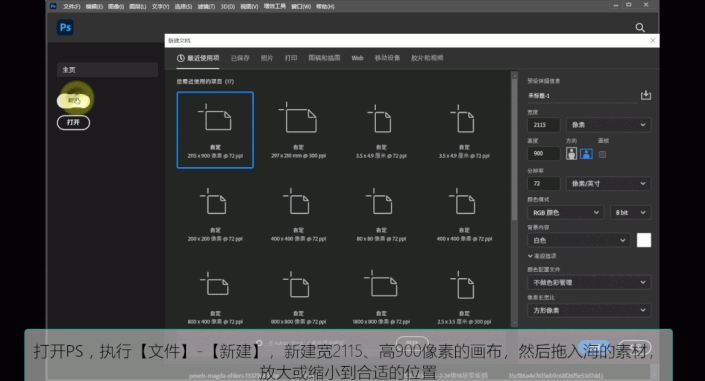
Task: Choose the 800 x 400 像素 preset icon
Action: (x=215, y=285)
